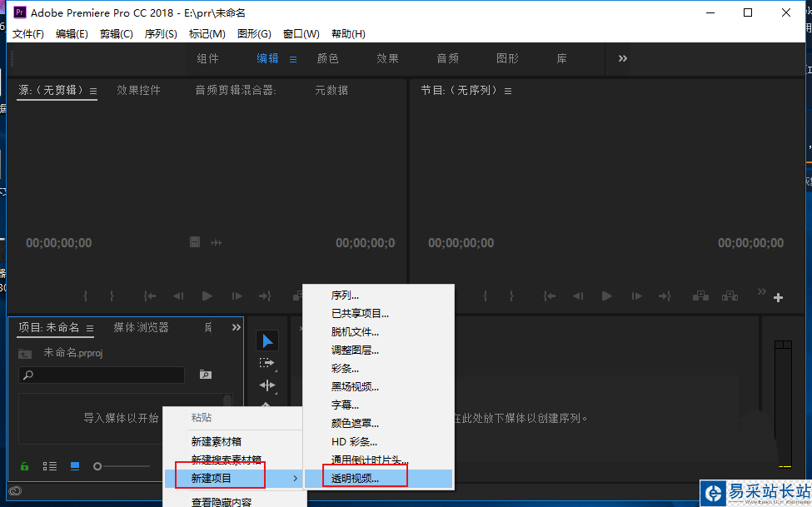Screen dimensions: 812x507
Task: Step forward one frame in Source monitor
Action: pyautogui.click(x=237, y=296)
